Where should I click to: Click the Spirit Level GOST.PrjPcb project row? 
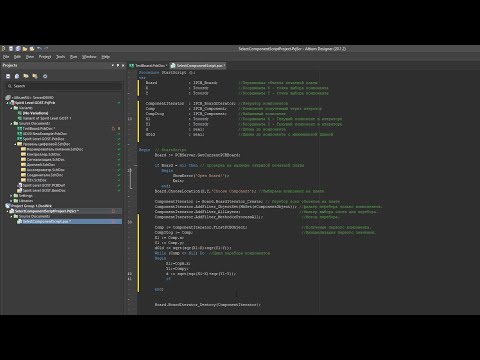coord(35,103)
